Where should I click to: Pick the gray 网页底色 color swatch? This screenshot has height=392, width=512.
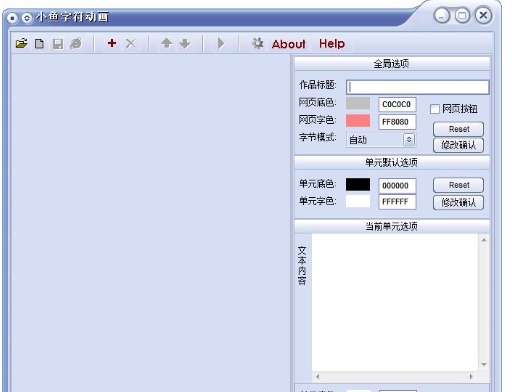coord(358,103)
